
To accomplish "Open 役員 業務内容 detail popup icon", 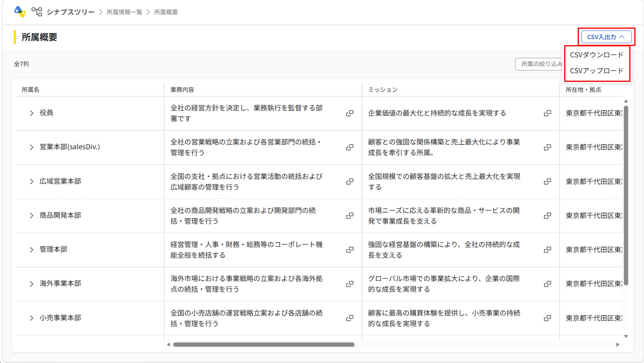I will click(350, 113).
